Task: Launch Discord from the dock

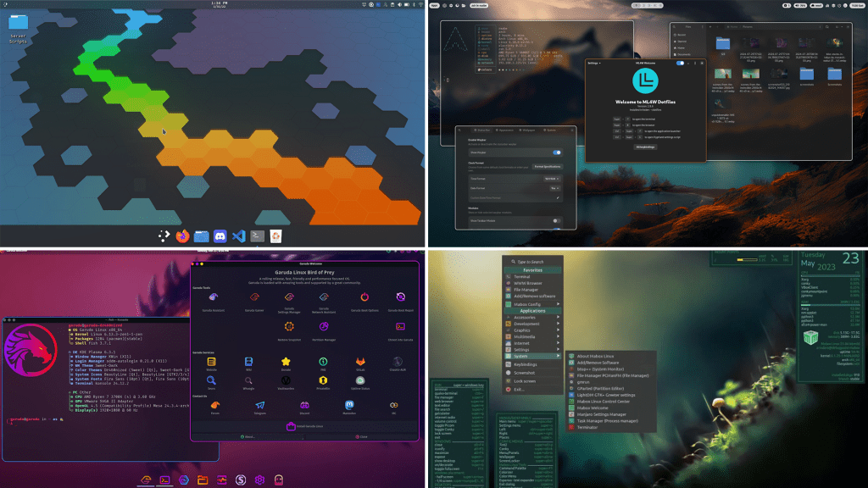Action: pos(220,236)
